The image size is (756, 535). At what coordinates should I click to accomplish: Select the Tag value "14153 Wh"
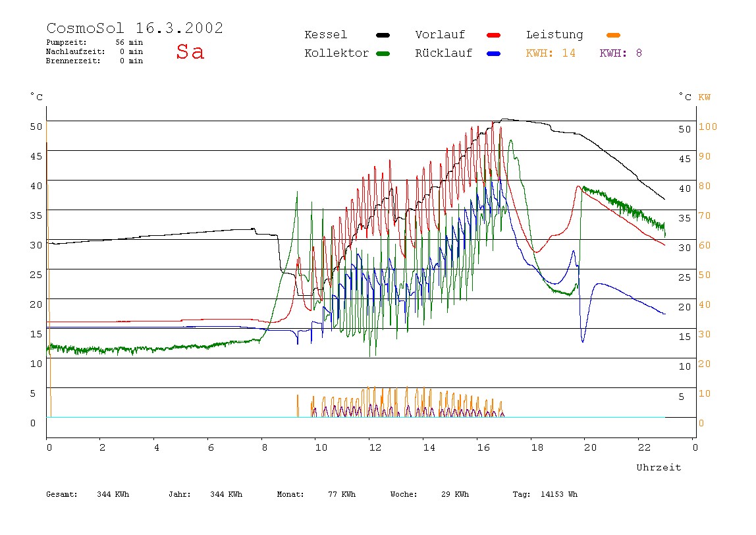[x=559, y=494]
